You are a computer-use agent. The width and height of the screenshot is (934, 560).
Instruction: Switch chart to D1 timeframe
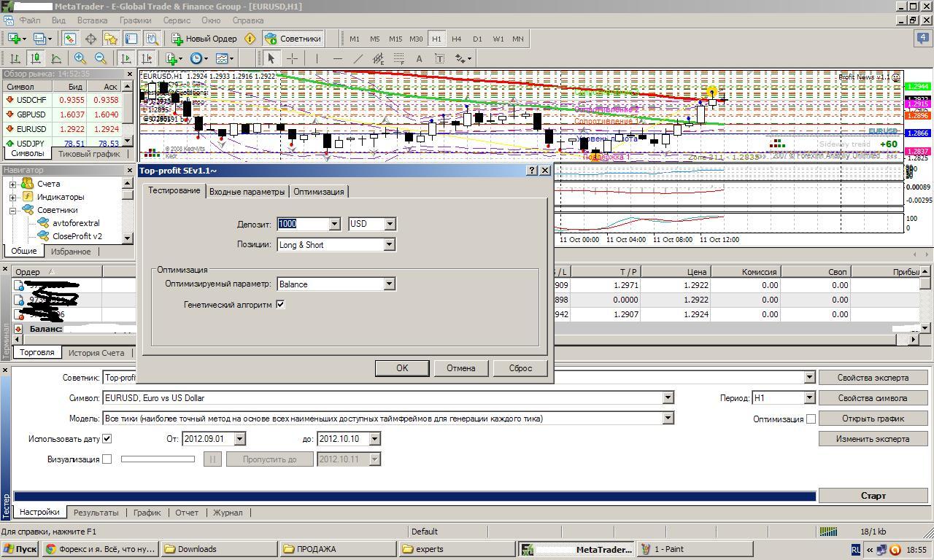pos(477,39)
